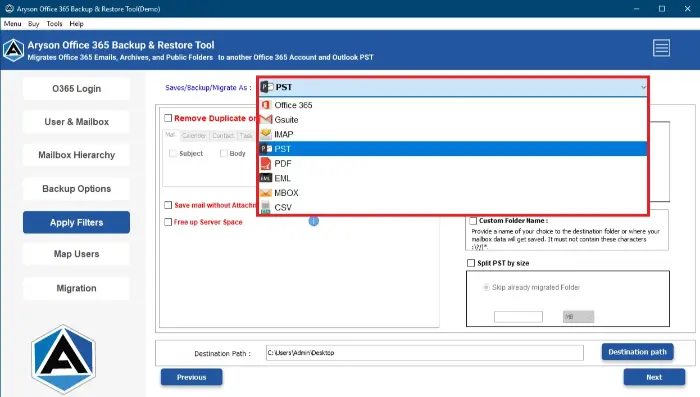Click the Gsuite envelope icon
Image resolution: width=700 pixels, height=397 pixels.
(x=266, y=120)
